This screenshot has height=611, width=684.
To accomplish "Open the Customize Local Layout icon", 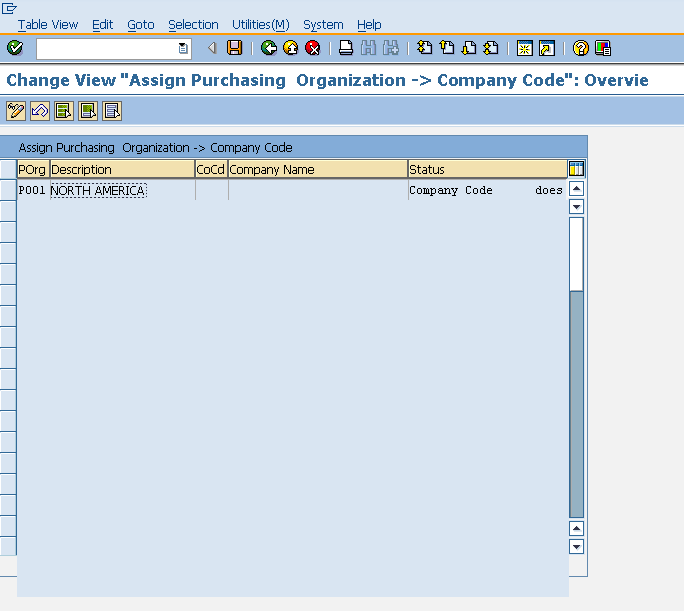I will pyautogui.click(x=603, y=48).
